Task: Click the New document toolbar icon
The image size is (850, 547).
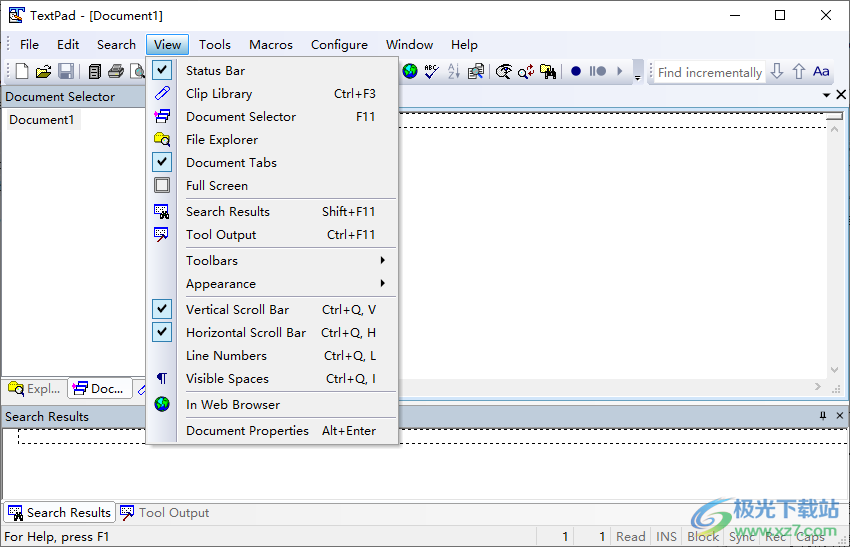Action: pyautogui.click(x=22, y=71)
